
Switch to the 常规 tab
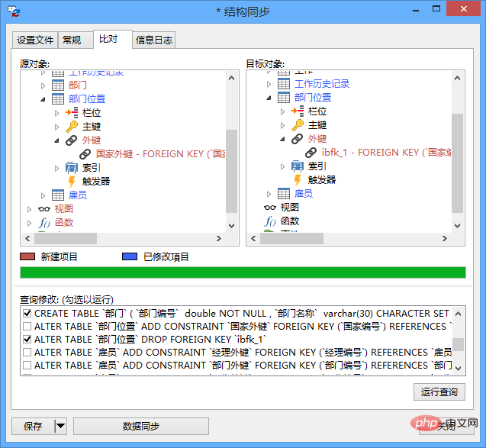click(x=76, y=40)
